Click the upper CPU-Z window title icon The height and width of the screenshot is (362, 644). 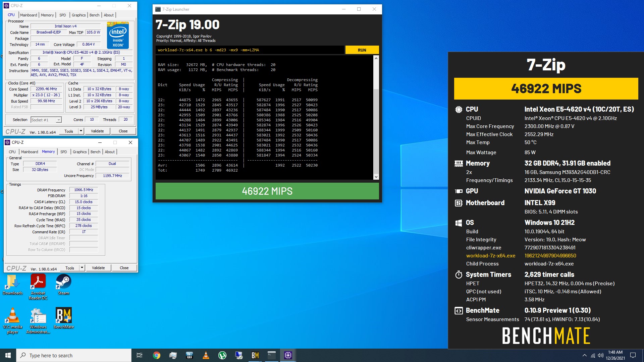[6, 6]
